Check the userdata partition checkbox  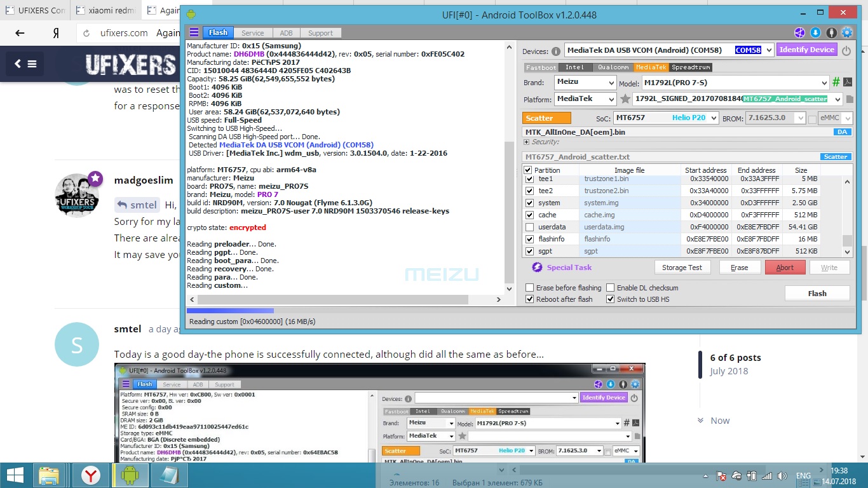tap(529, 227)
